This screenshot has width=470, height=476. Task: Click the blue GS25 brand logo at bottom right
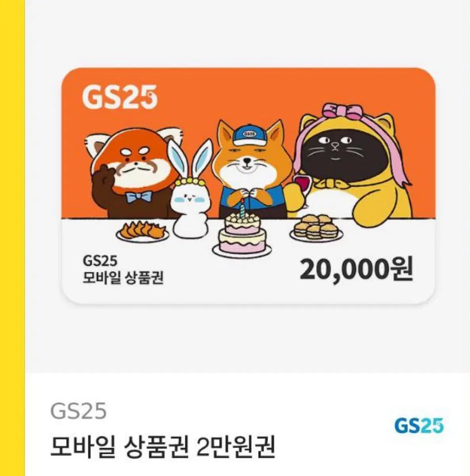419,426
